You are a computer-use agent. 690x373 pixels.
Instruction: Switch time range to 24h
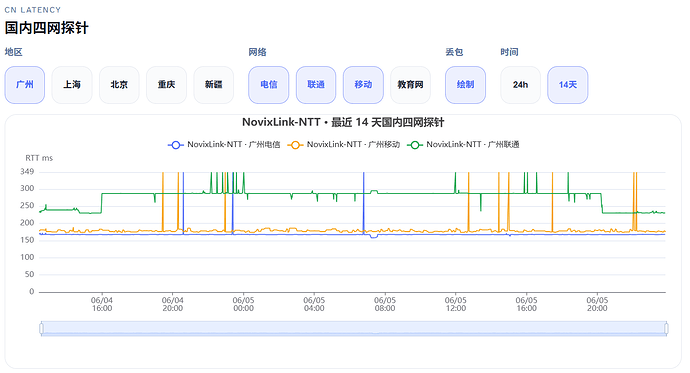(x=520, y=85)
